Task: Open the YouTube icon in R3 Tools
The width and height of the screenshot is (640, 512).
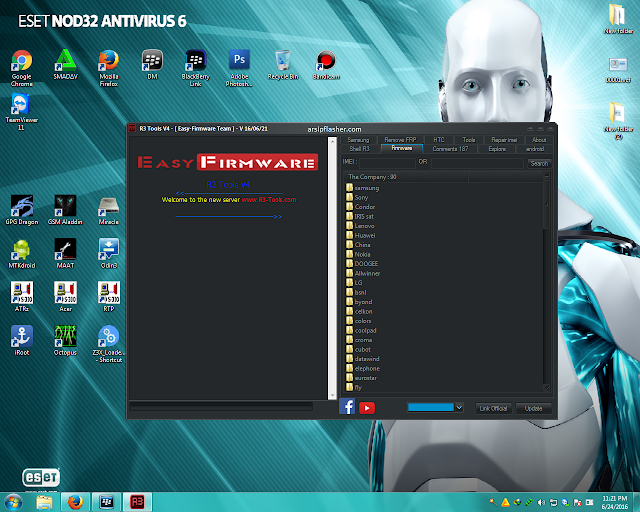Action: 367,408
